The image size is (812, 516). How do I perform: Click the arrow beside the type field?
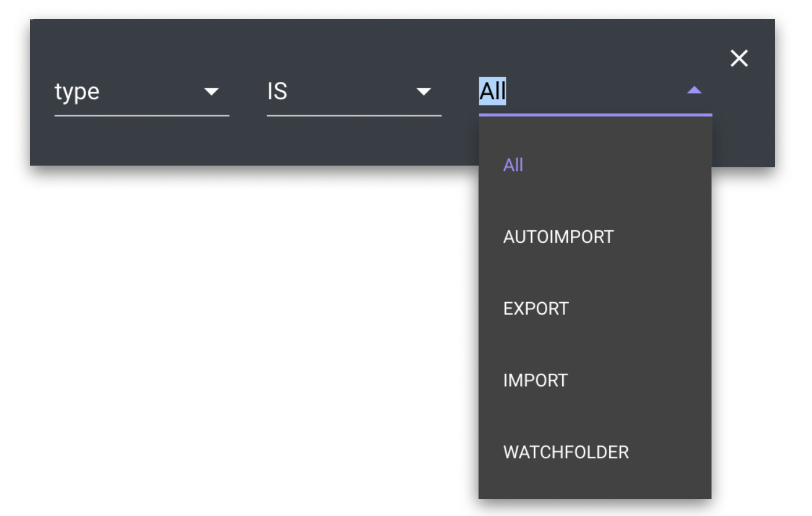coord(211,91)
